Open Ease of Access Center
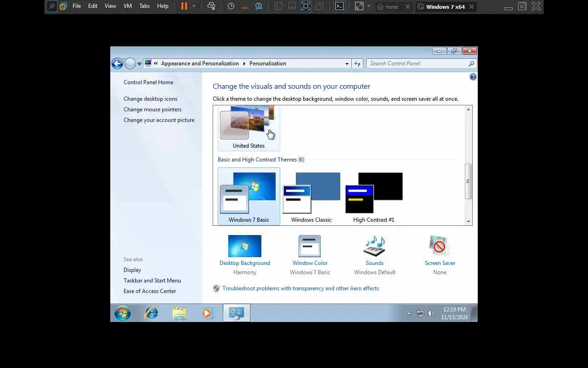The height and width of the screenshot is (368, 588). pos(150,291)
